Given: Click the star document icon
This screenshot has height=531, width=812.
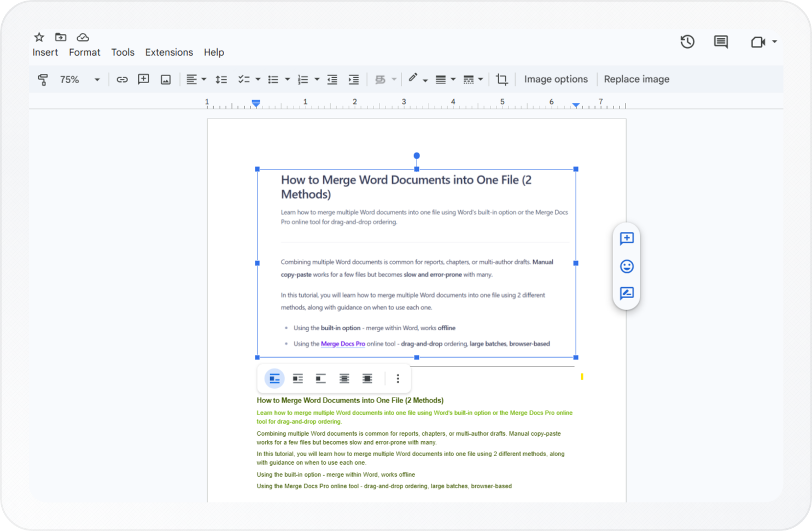Looking at the screenshot, I should click(x=39, y=37).
